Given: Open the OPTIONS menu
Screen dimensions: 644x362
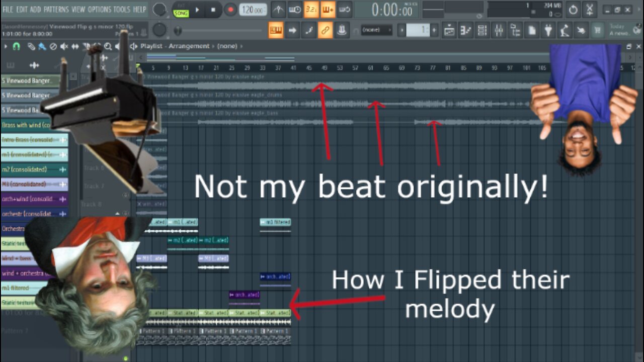Looking at the screenshot, I should (x=100, y=9).
